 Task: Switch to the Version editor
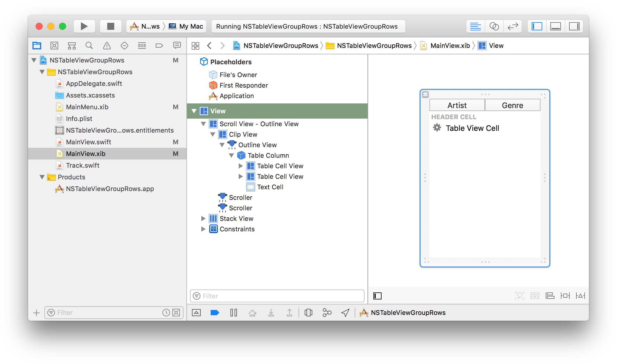[x=513, y=26]
